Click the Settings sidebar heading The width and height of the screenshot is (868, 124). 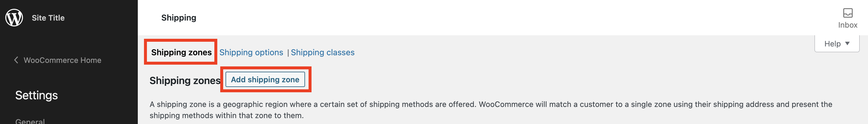click(37, 95)
